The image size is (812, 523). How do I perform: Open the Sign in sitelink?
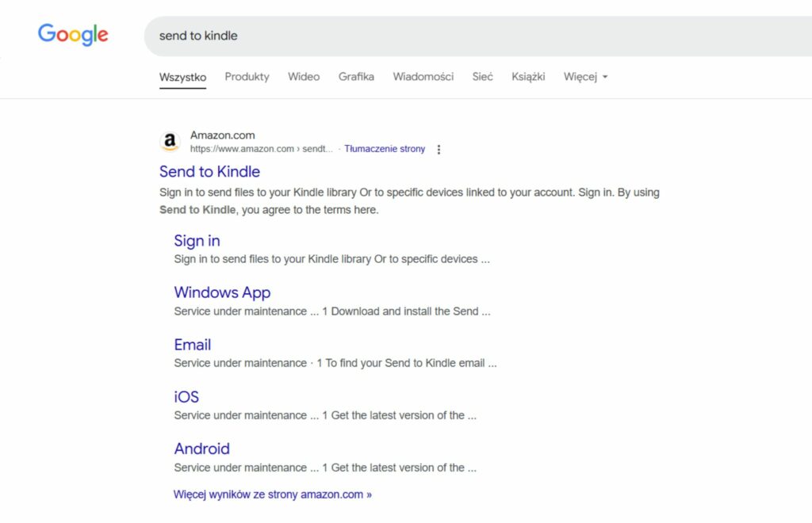click(197, 241)
